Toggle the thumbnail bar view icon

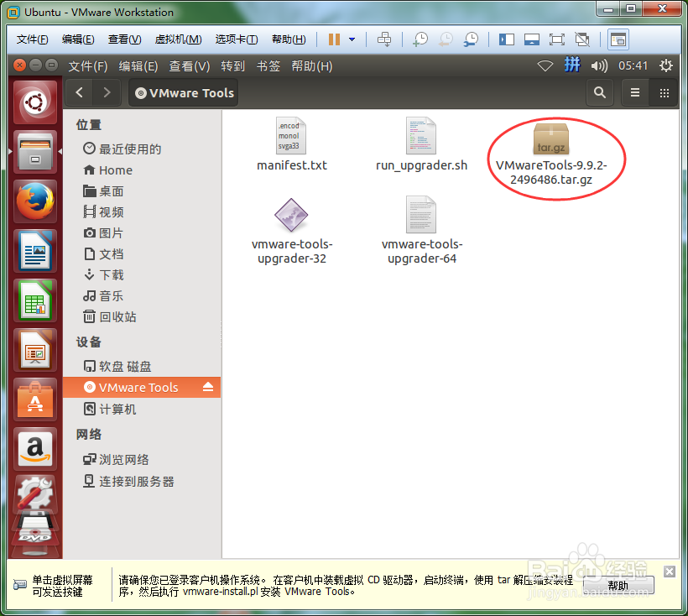(532, 40)
